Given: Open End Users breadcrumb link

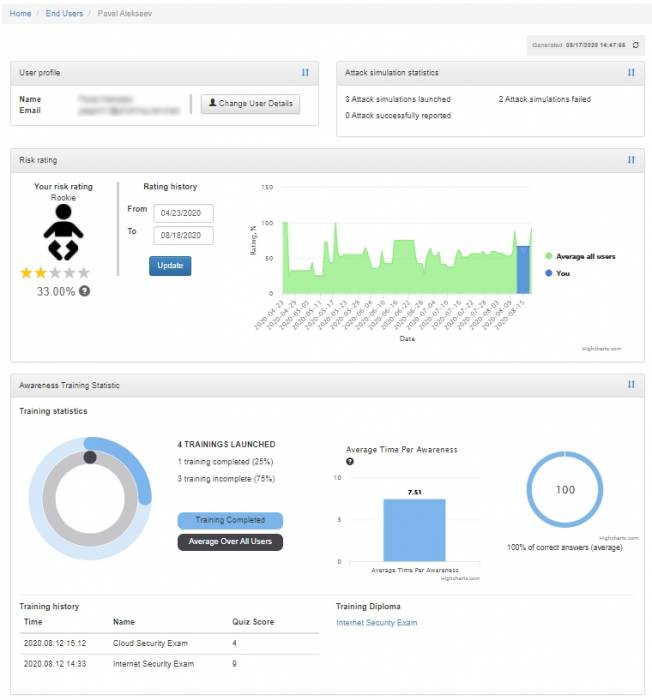Looking at the screenshot, I should point(66,13).
